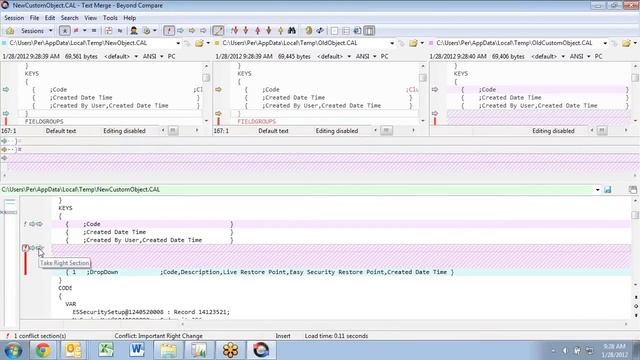Expand the OldCustomObject.CAL path dropdown
This screenshot has width=640, height=360.
(605, 43)
